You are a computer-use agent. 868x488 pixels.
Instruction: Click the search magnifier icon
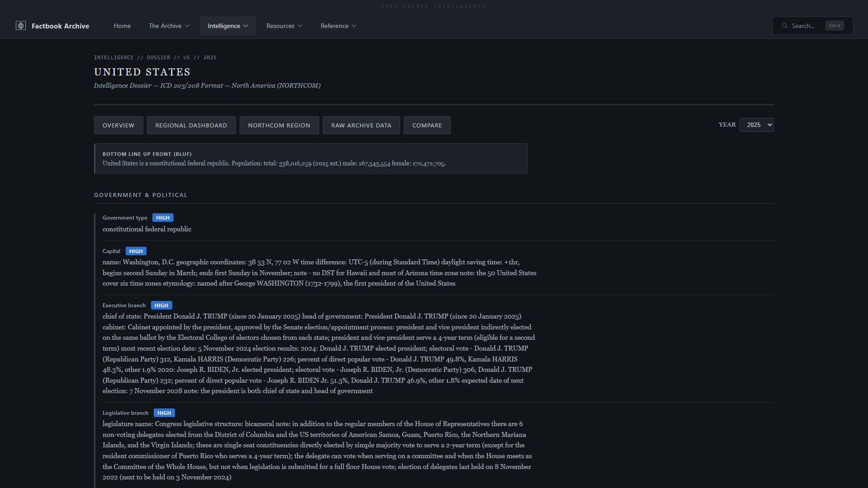pos(785,26)
